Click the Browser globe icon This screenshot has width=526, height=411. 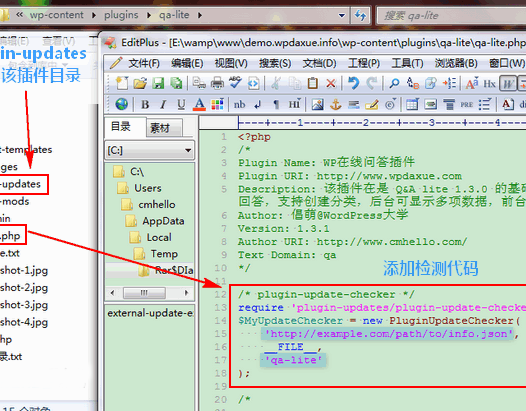[x=121, y=104]
